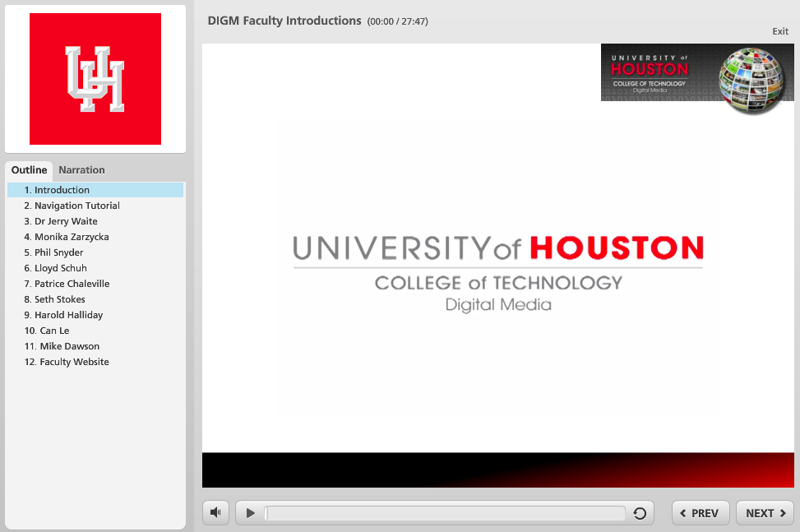Open 9. Harold Halliday slide
Image resolution: width=800 pixels, height=532 pixels.
[95, 315]
